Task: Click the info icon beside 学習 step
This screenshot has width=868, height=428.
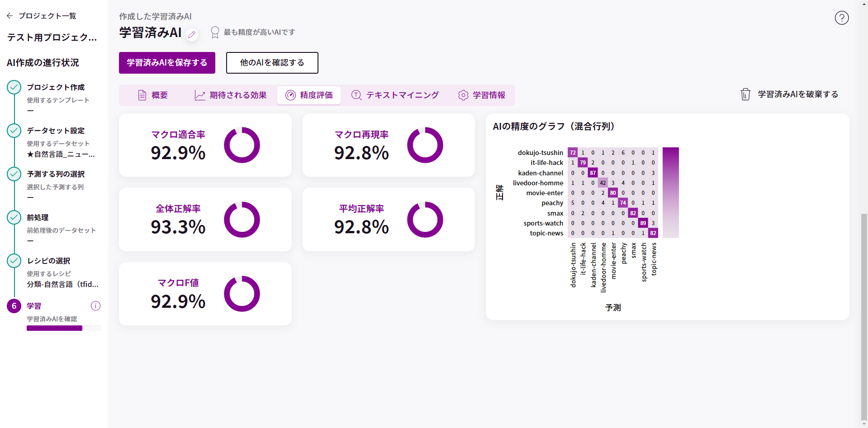Action: (95, 306)
